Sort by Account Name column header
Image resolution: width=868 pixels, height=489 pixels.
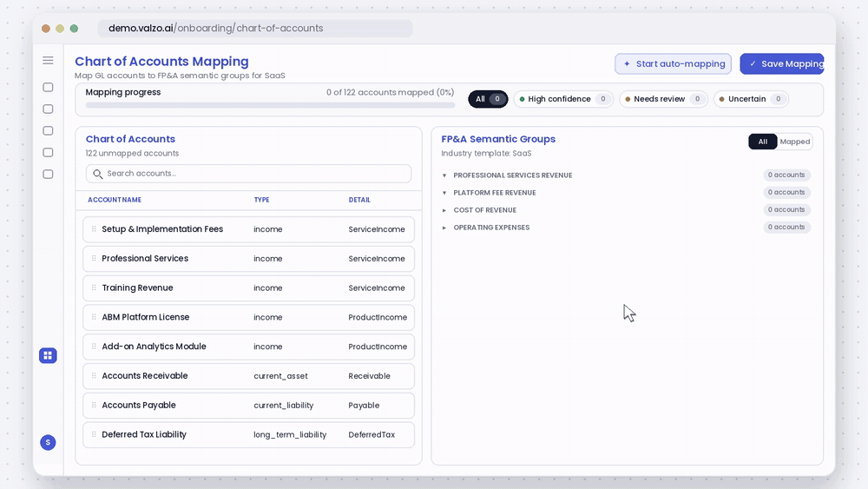(115, 200)
